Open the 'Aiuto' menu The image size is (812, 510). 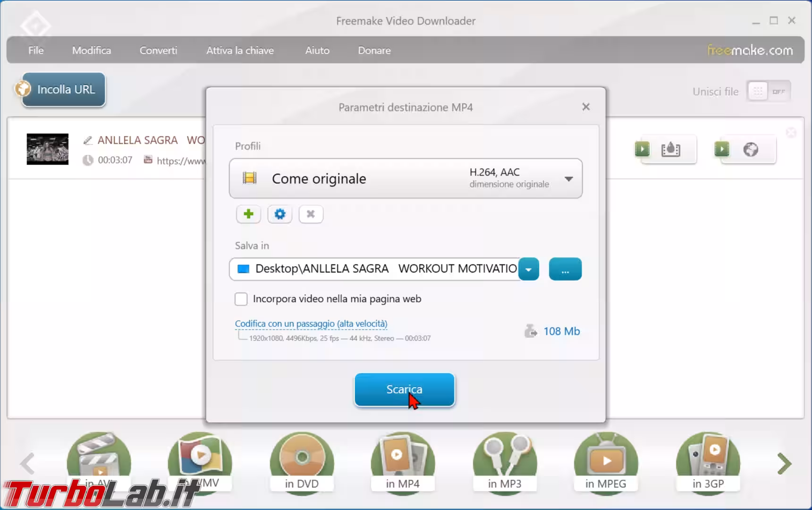click(317, 50)
